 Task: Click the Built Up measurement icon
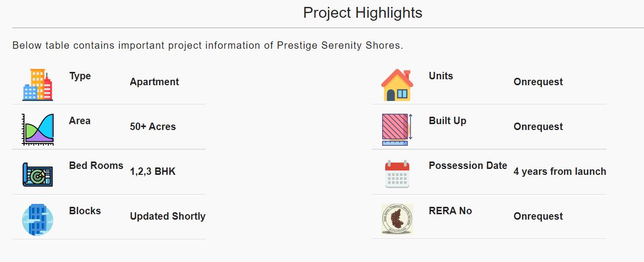tap(397, 130)
